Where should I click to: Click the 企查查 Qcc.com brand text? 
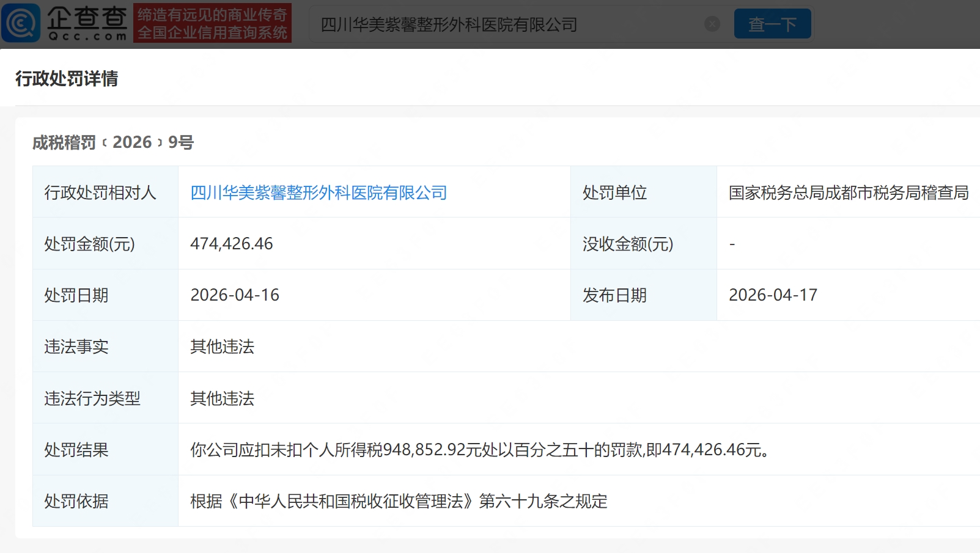87,23
